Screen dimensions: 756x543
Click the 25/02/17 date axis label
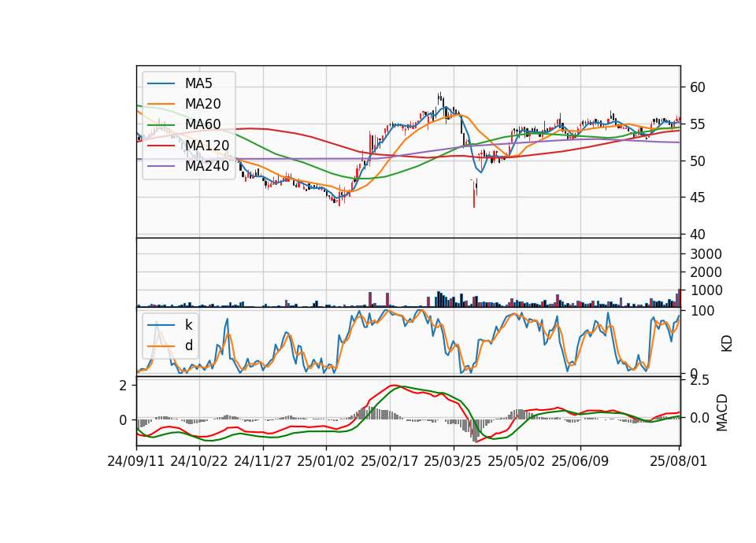[x=390, y=462]
